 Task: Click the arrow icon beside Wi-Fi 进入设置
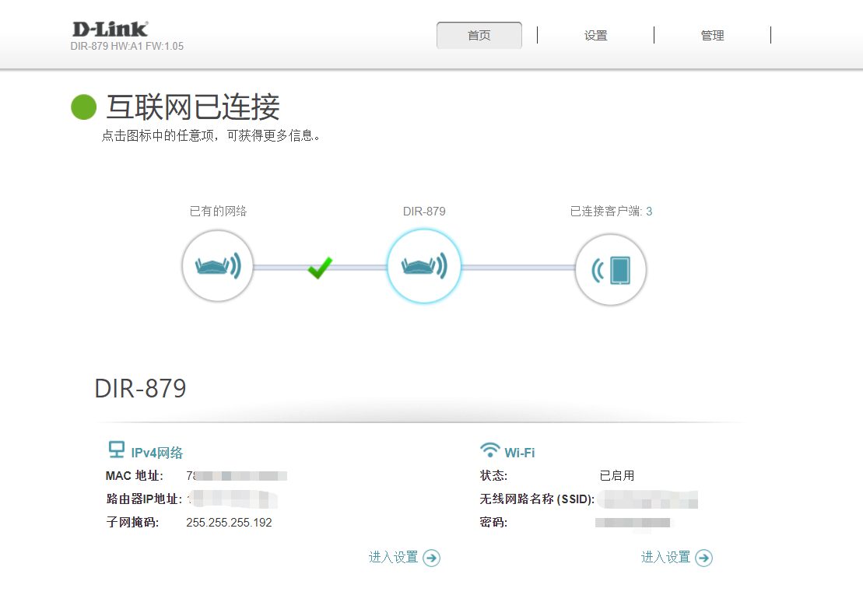click(704, 558)
